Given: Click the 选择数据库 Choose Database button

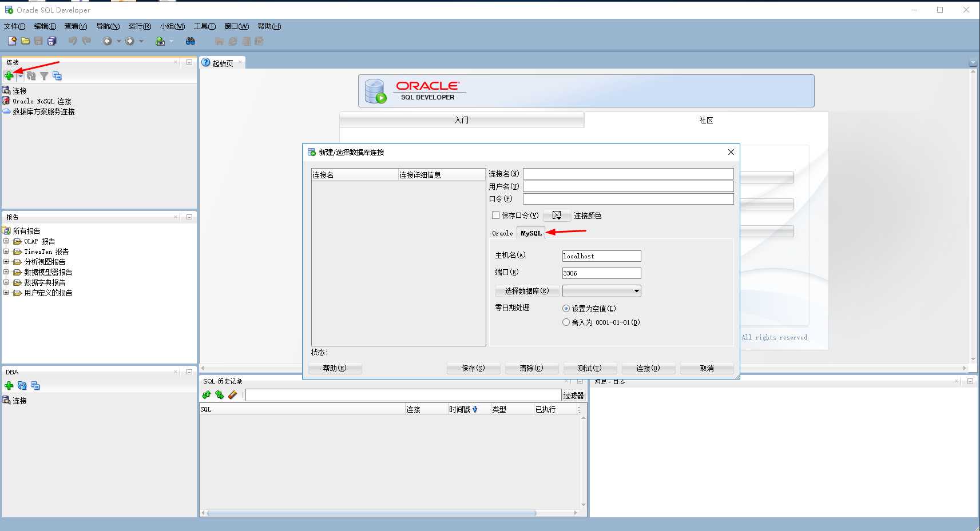Looking at the screenshot, I should click(527, 291).
